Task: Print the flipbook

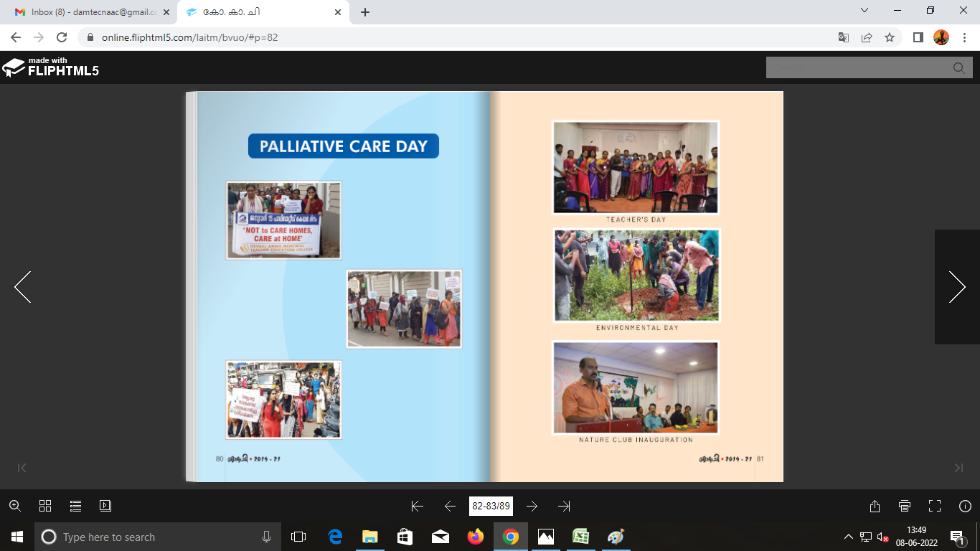Action: click(x=905, y=506)
